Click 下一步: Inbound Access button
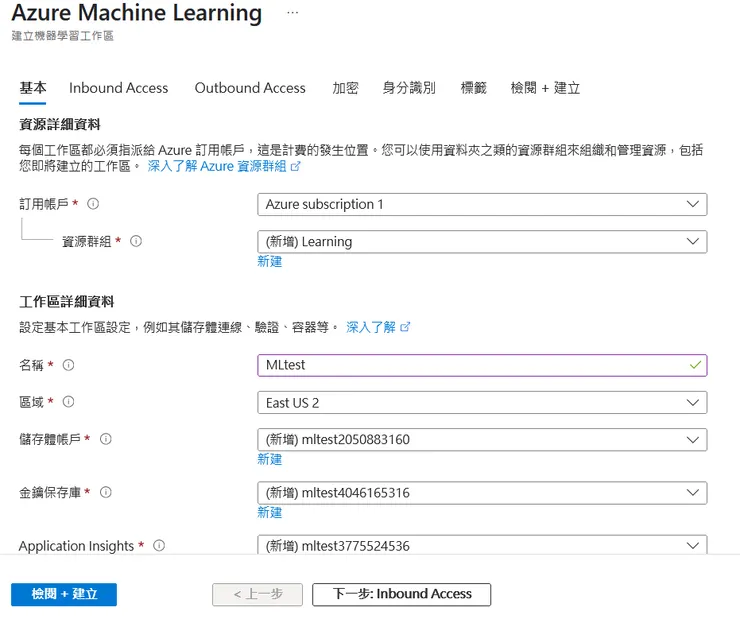740x618 pixels. [x=402, y=594]
